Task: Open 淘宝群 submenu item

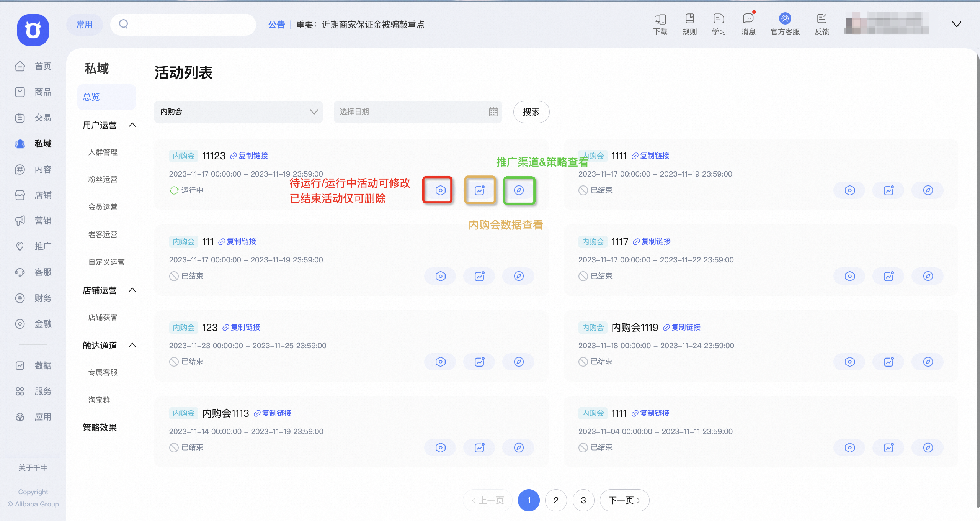Action: click(x=99, y=400)
